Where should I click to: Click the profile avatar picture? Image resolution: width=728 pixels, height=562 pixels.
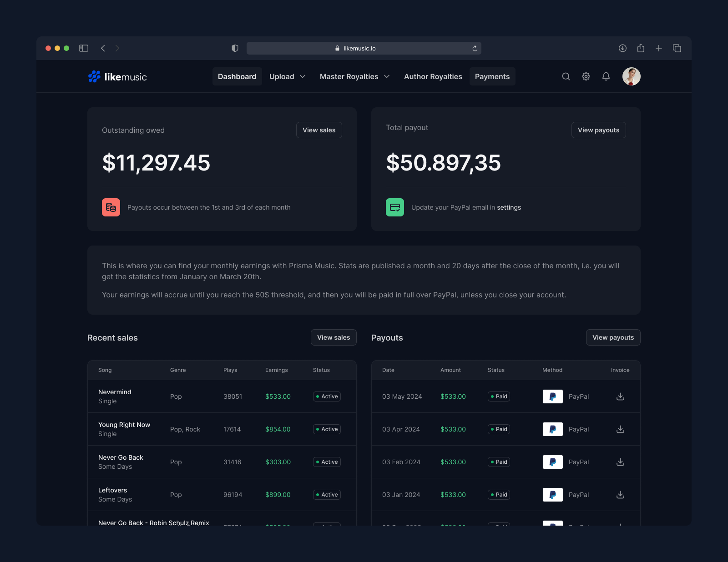632,76
